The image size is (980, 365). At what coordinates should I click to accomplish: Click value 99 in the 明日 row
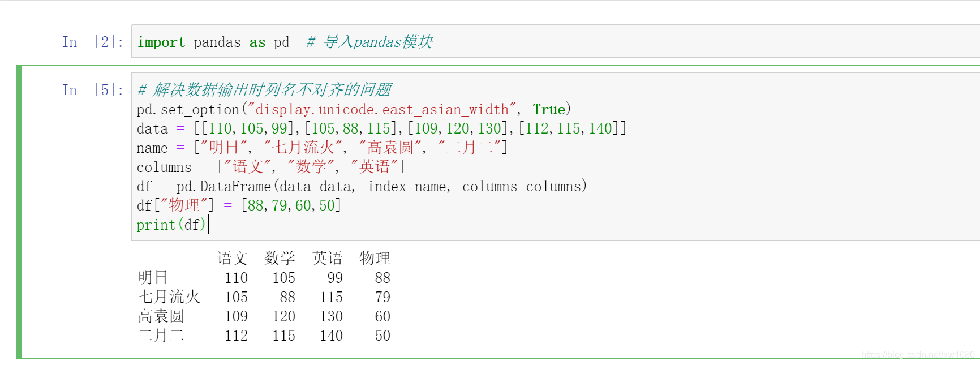pyautogui.click(x=335, y=278)
